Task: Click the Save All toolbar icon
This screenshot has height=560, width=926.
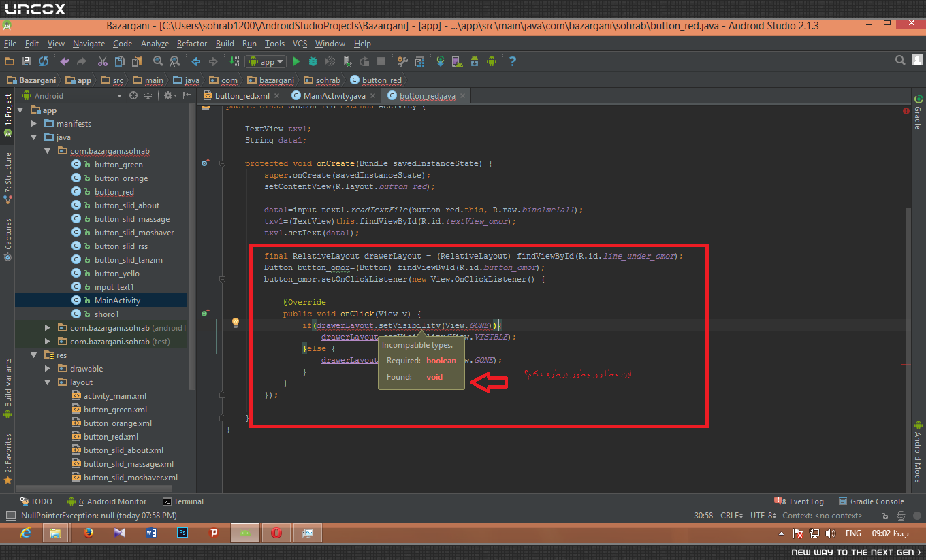Action: [27, 61]
